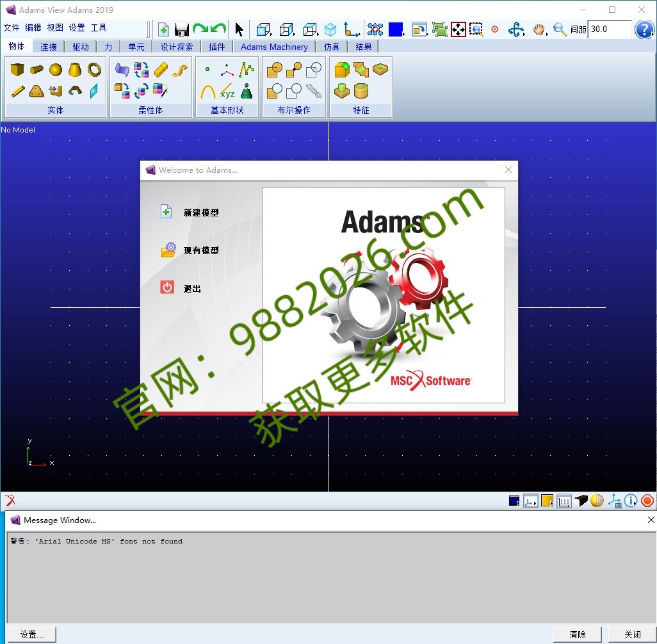Select the boolean unite tool
Viewport: 657px width, 644px height.
coord(275,70)
